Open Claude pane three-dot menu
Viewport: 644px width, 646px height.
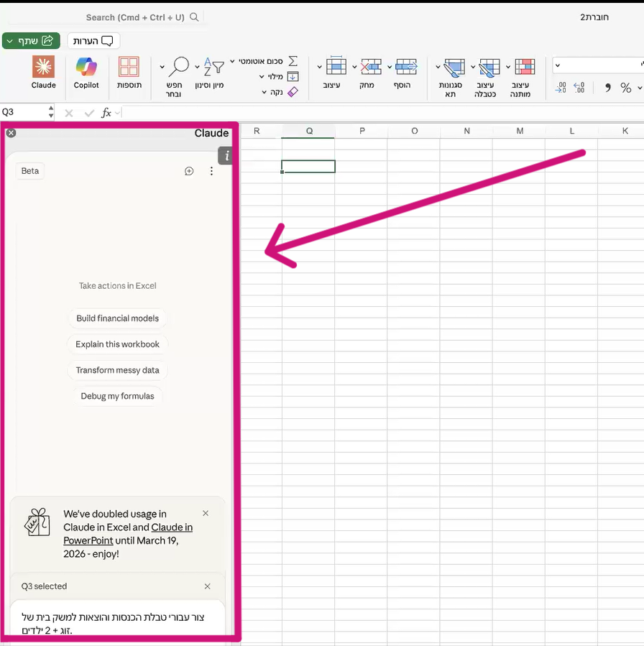pos(211,171)
